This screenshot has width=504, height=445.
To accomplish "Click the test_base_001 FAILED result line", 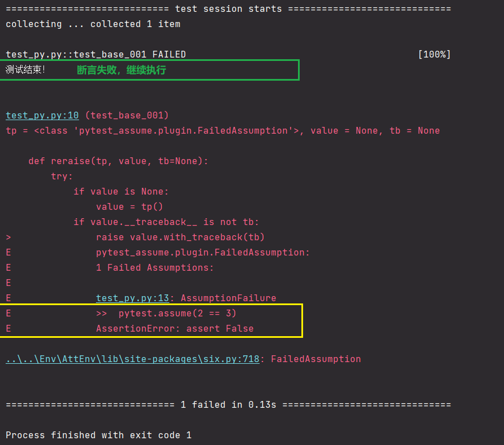I will tap(96, 55).
